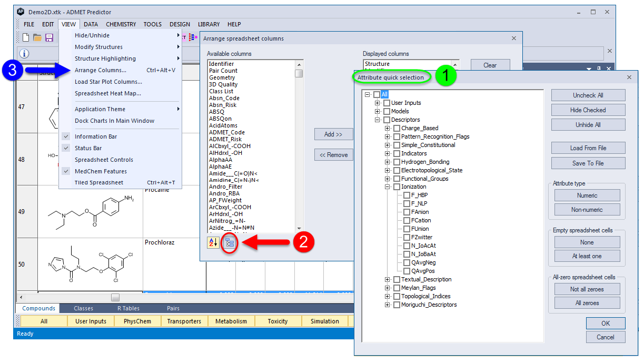
Task: Click the spreadsheet horizontal scrollbar thumb
Action: pos(115,298)
